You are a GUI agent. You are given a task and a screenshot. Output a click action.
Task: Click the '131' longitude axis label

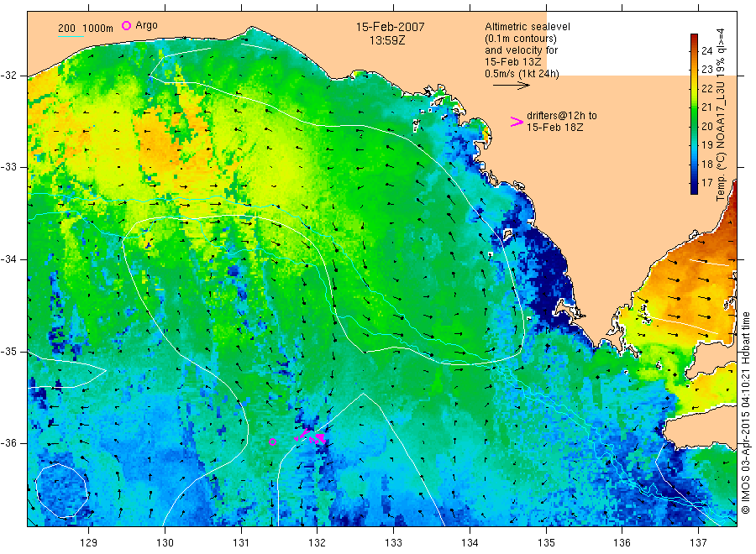click(x=241, y=542)
